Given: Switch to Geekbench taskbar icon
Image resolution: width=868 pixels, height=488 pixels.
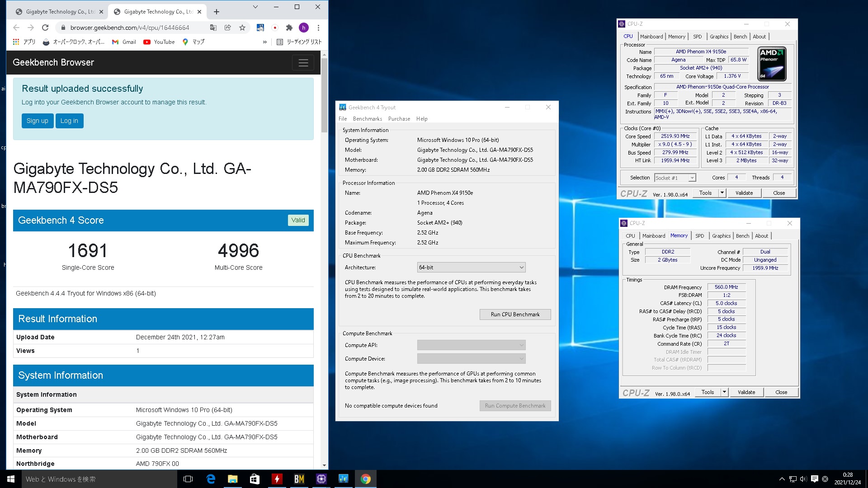Looking at the screenshot, I should [343, 479].
